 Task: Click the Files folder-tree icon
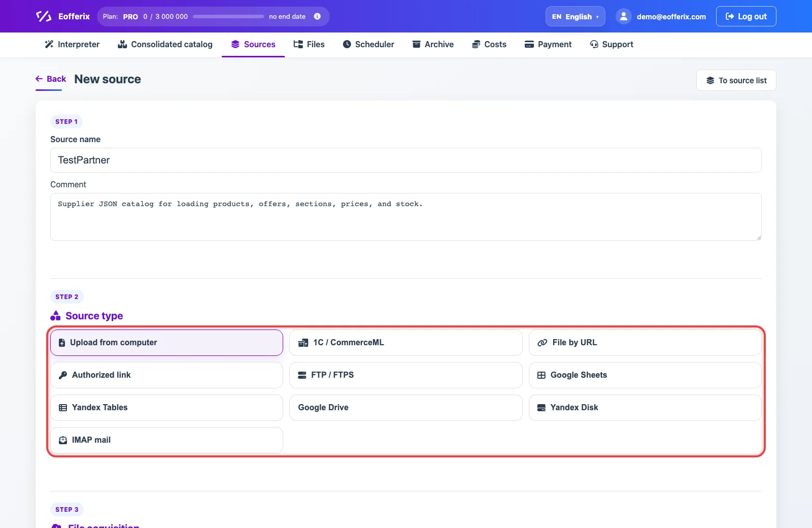point(298,44)
